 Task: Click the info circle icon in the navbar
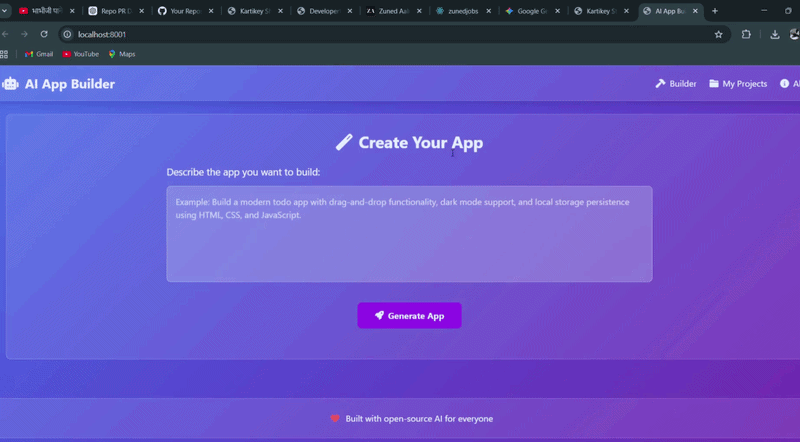[x=784, y=83]
